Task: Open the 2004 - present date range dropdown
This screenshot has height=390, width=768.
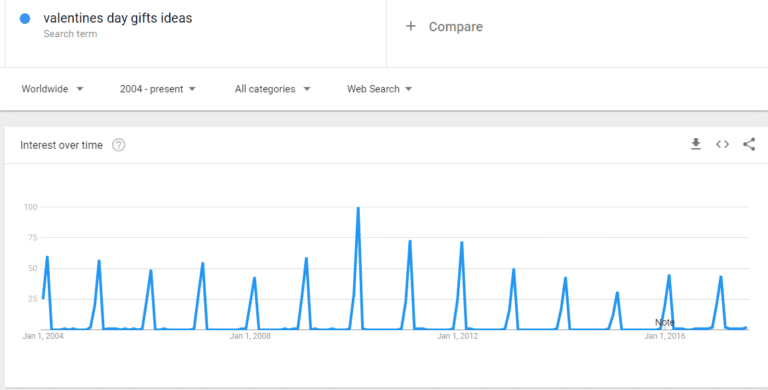Action: point(158,89)
